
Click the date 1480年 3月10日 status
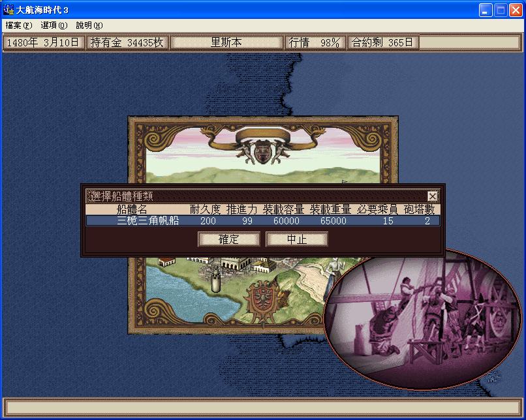(x=43, y=42)
